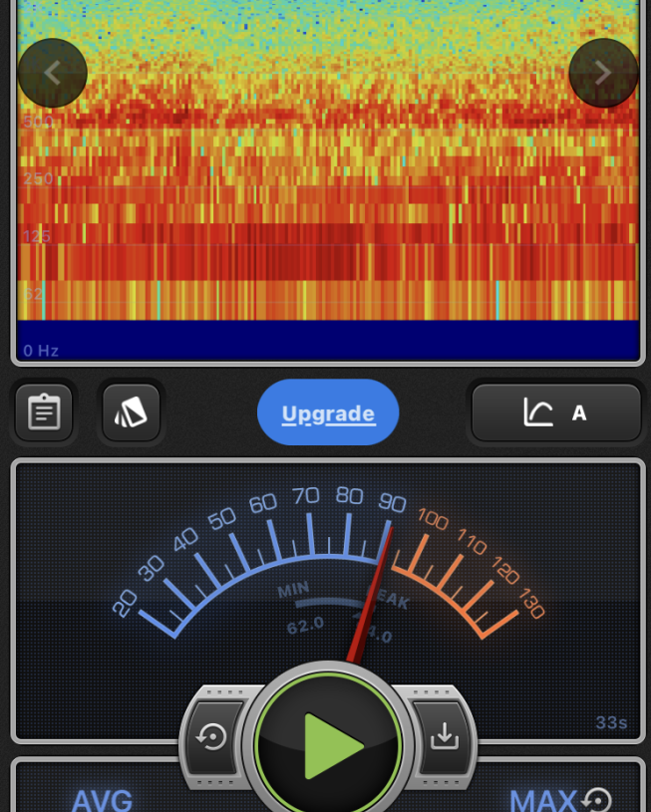Click the 33s elapsed time readout
This screenshot has width=651, height=812.
[x=610, y=722]
